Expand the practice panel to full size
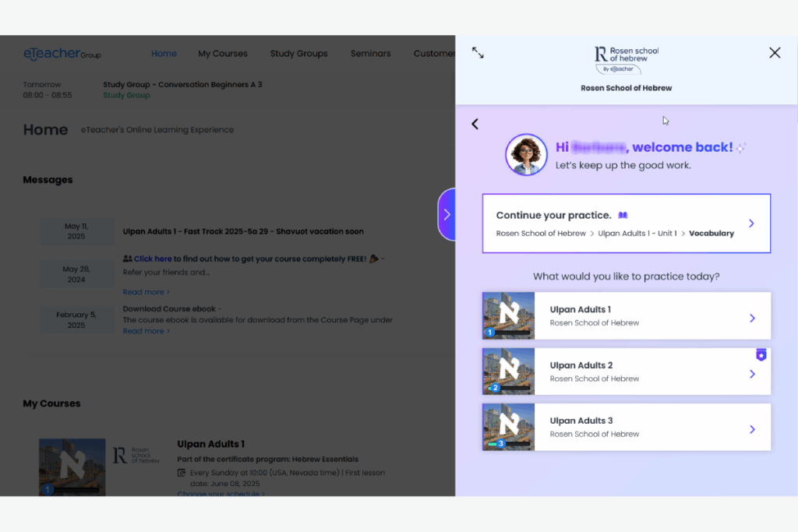 coord(478,52)
